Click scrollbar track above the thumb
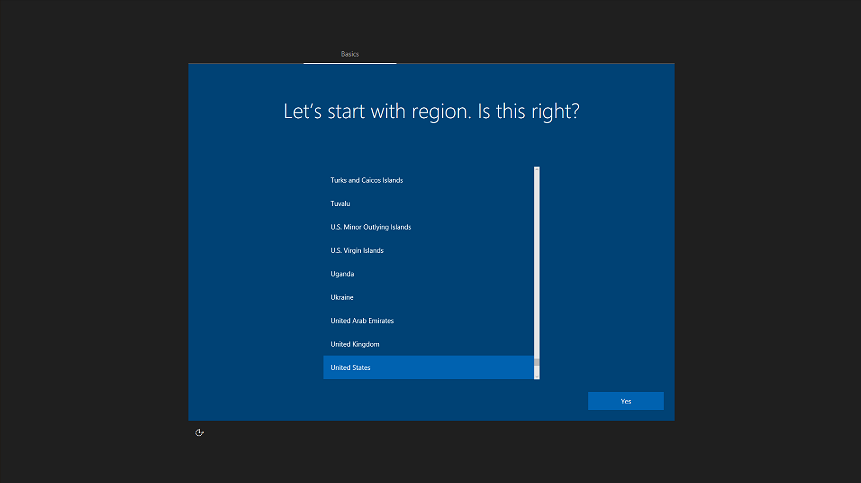 pos(537,260)
